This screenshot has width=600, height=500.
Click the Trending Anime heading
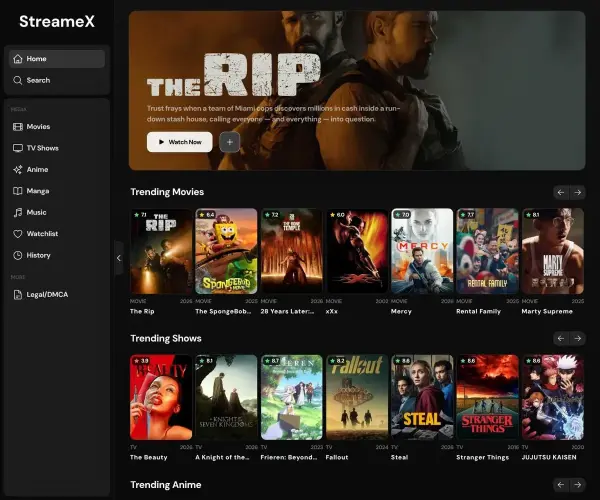[x=166, y=485]
